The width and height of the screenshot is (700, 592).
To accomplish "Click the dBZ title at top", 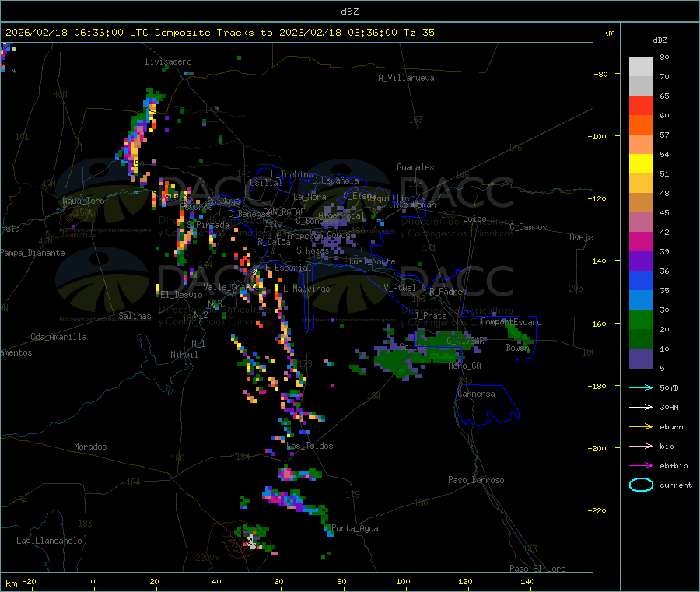I will [349, 12].
